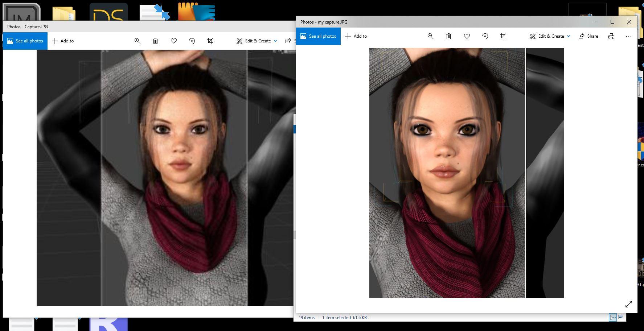Switch File Explorer to large thumbnails view
Viewport: 644px width, 331px height.
click(621, 317)
